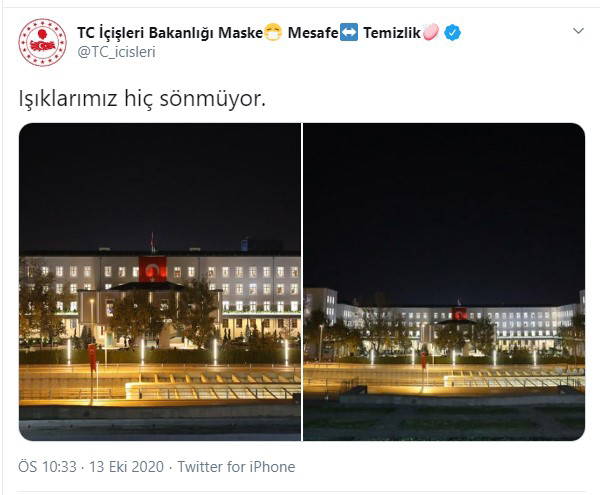Click the pink soap emoji after Temizlik
Viewport: 600px width, 495px height.
click(x=431, y=32)
